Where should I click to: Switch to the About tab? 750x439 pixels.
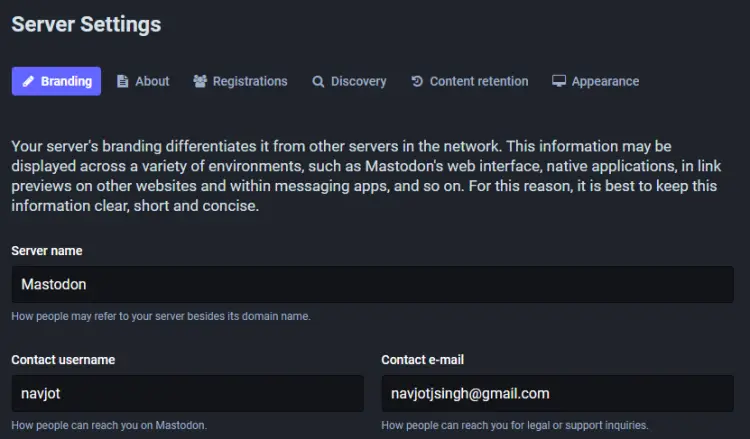pos(152,81)
